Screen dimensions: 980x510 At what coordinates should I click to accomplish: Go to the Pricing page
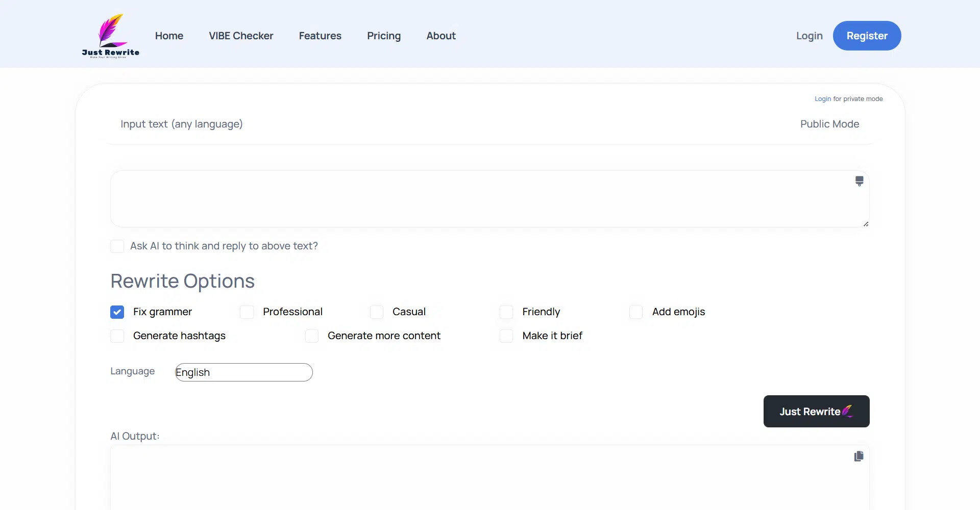tap(384, 36)
